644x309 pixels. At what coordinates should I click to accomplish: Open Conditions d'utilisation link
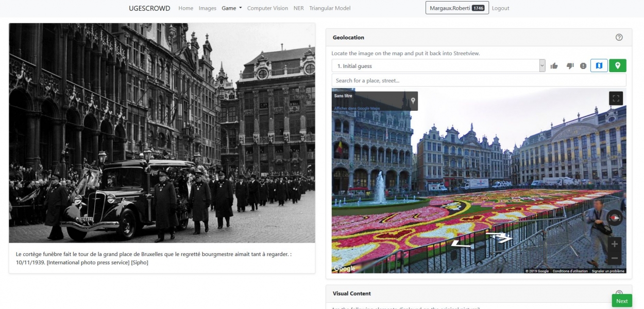point(570,271)
